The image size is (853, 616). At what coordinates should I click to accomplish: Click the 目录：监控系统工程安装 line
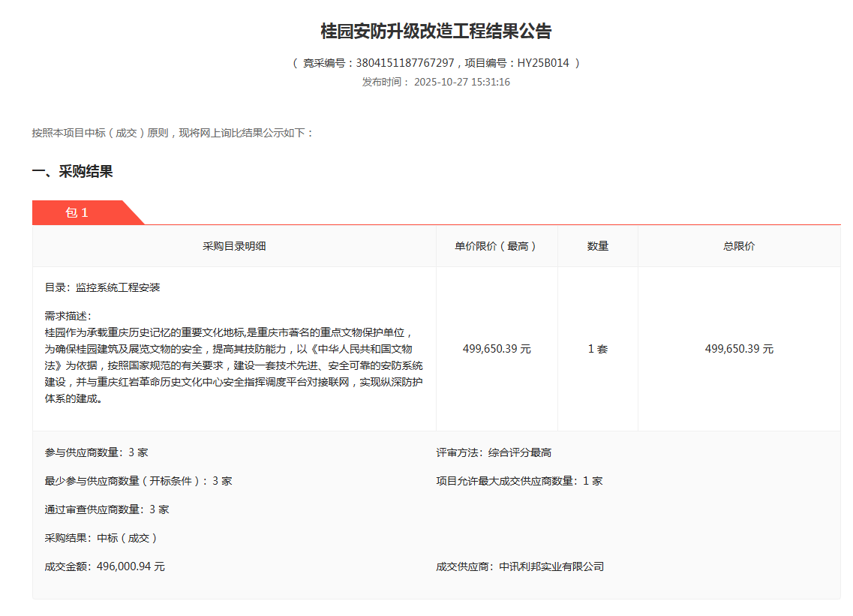click(x=103, y=287)
